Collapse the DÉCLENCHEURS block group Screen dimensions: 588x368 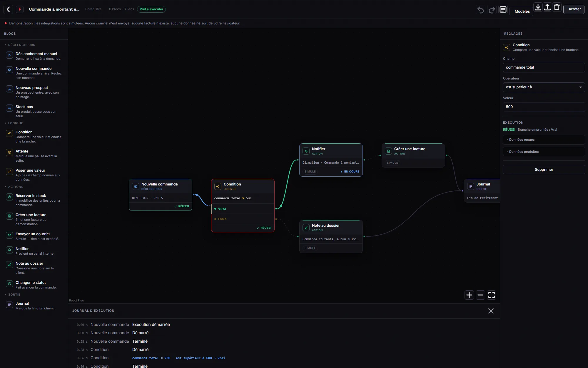(x=20, y=45)
